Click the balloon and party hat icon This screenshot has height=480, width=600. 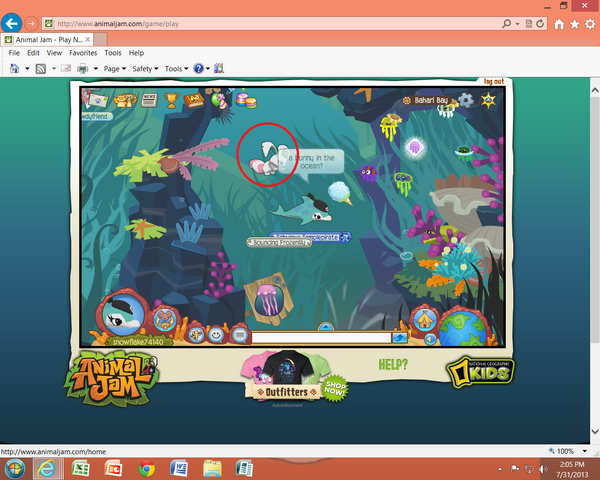[220, 100]
